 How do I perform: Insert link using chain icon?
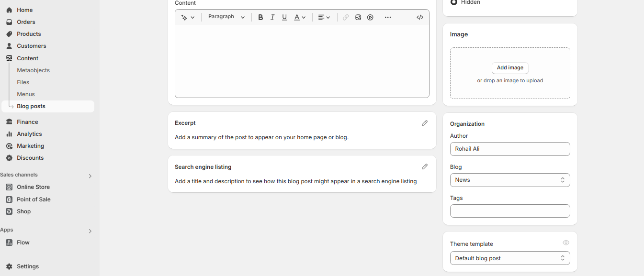(x=346, y=17)
